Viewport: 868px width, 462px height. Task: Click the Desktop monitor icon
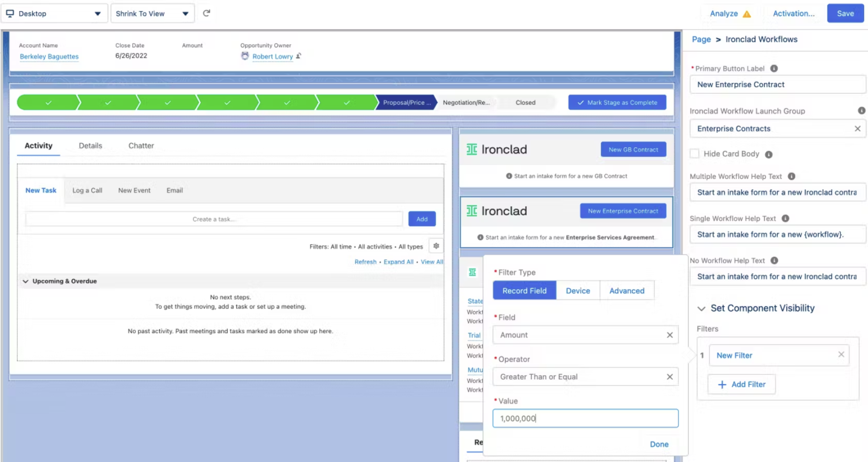10,14
